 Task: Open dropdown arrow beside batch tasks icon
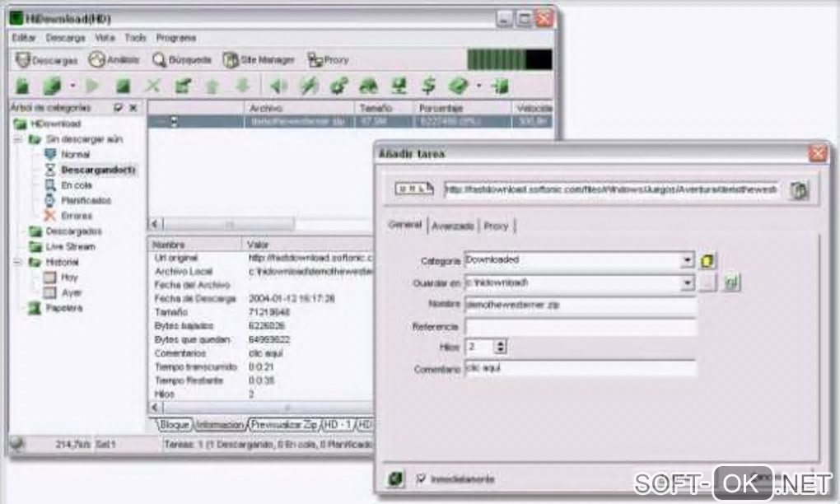point(72,86)
